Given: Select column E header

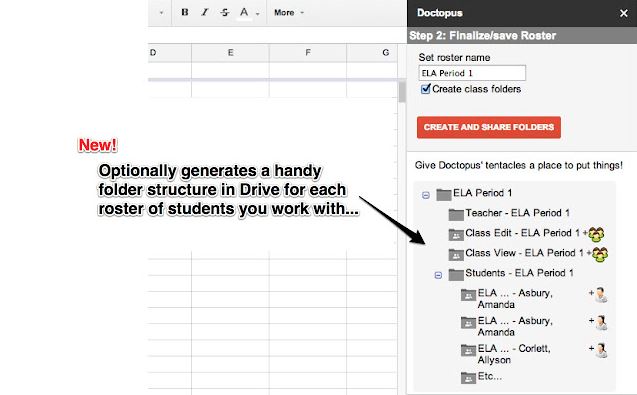Looking at the screenshot, I should 230,52.
